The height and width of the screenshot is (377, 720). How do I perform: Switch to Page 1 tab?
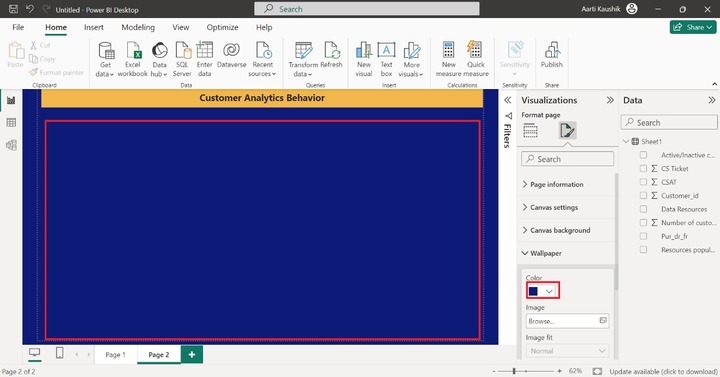tap(115, 354)
